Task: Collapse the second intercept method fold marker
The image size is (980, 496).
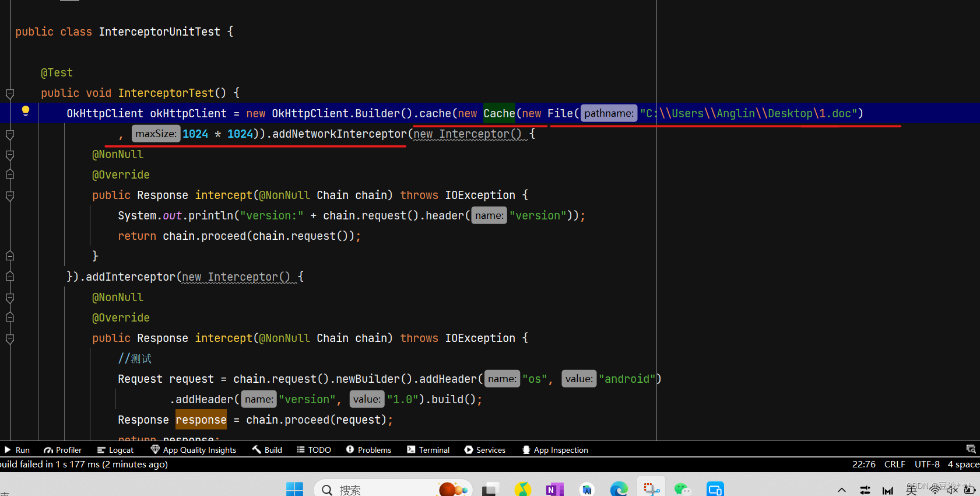Action: tap(10, 339)
